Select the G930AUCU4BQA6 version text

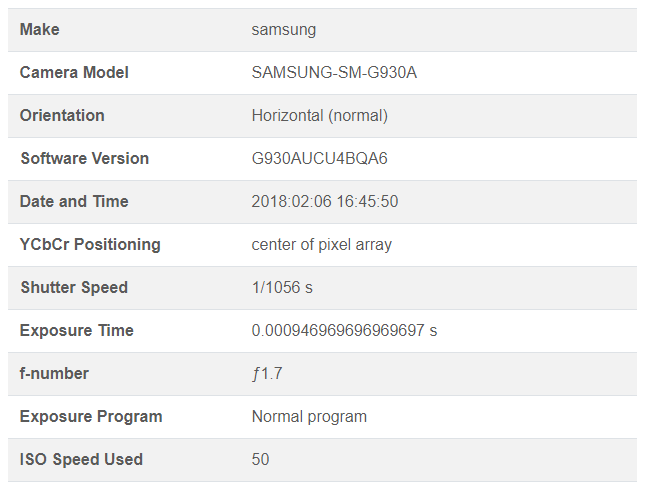[x=319, y=159]
